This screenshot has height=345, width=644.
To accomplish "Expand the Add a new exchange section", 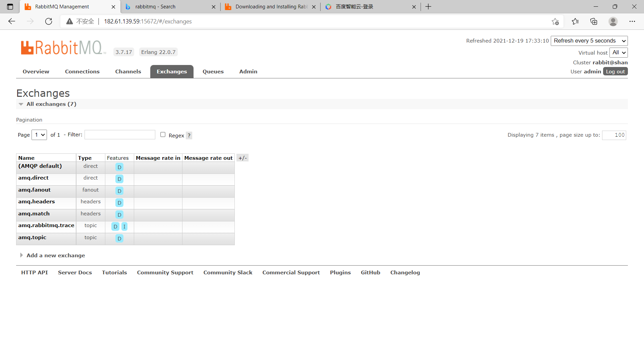I will pyautogui.click(x=56, y=255).
